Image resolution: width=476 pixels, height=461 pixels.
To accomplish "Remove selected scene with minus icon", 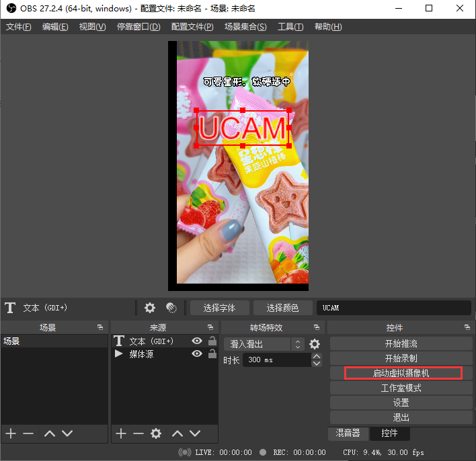I will pos(28,433).
